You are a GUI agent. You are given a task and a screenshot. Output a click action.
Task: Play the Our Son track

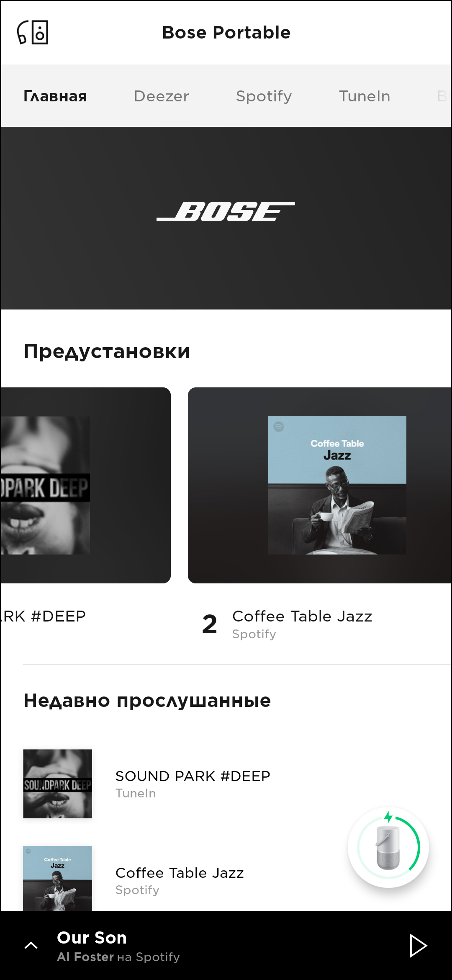tap(418, 946)
